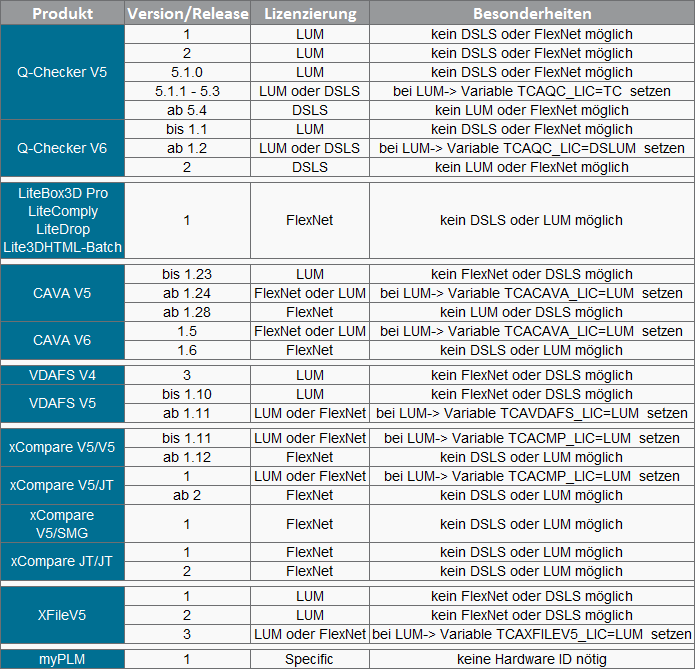Image resolution: width=695 pixels, height=669 pixels.
Task: Click LUM oder DSLS in version ab 1.2 row
Action: point(310,148)
